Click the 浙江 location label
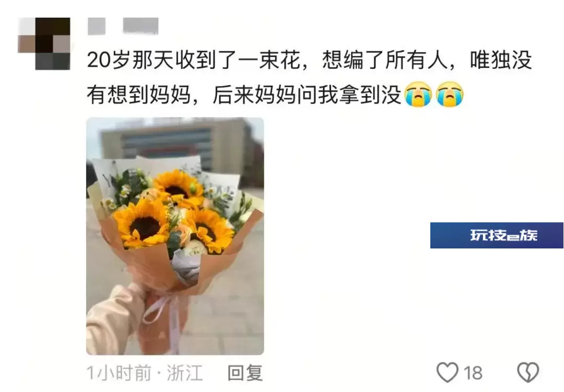 [185, 373]
